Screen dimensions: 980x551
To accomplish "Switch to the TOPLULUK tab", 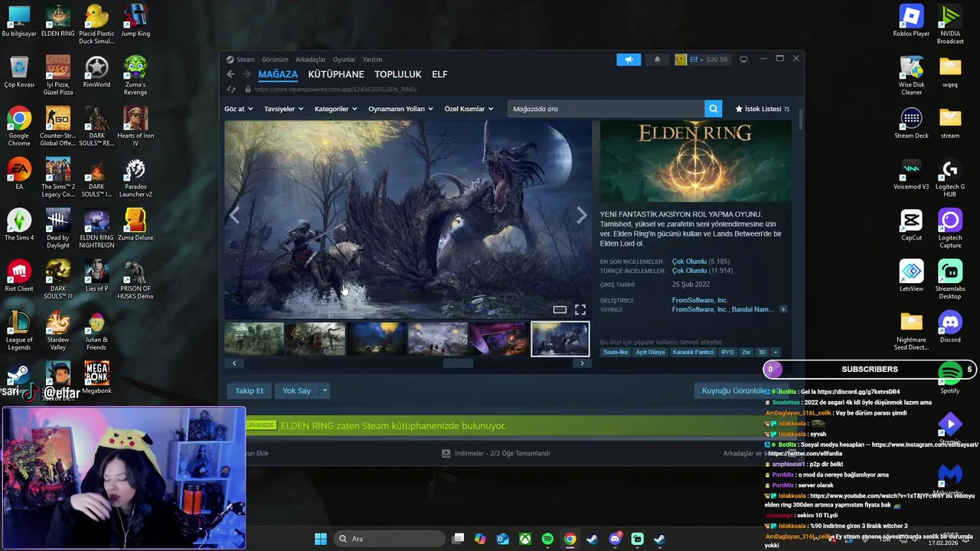I will pos(398,74).
